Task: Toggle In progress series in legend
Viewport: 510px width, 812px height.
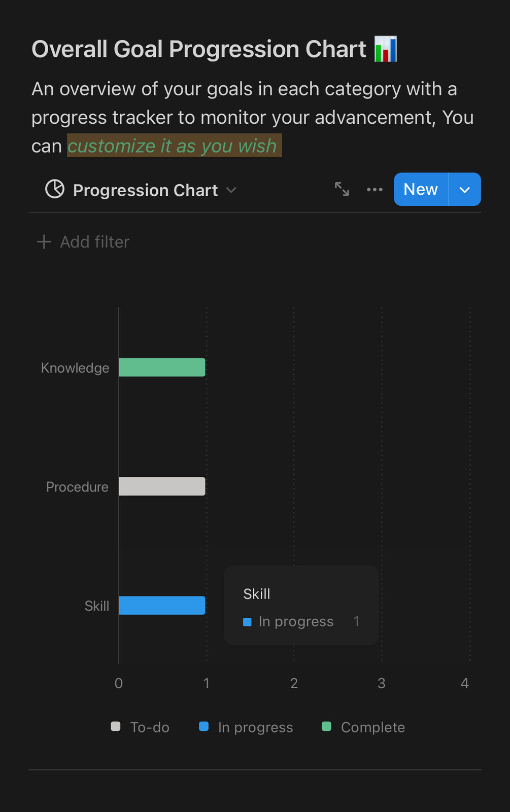Action: 246,727
